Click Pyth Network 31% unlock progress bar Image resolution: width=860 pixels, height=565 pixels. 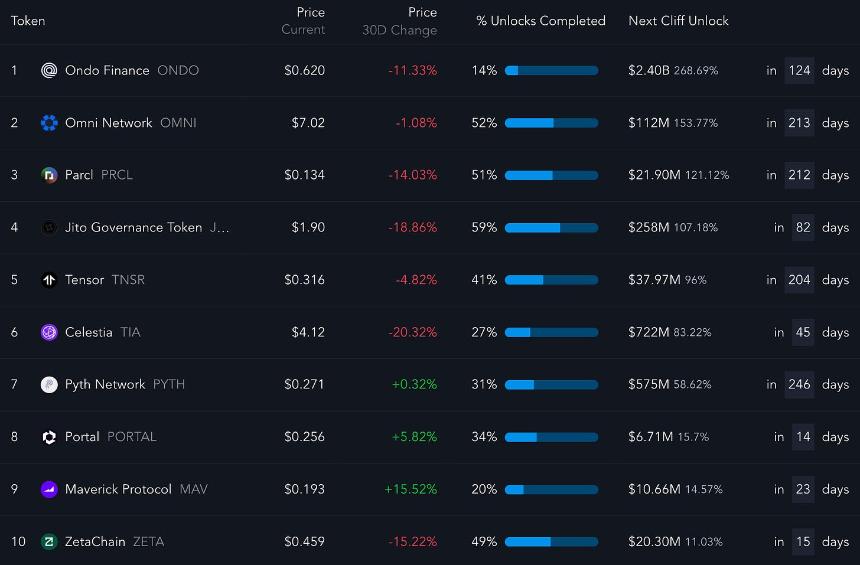click(x=551, y=385)
